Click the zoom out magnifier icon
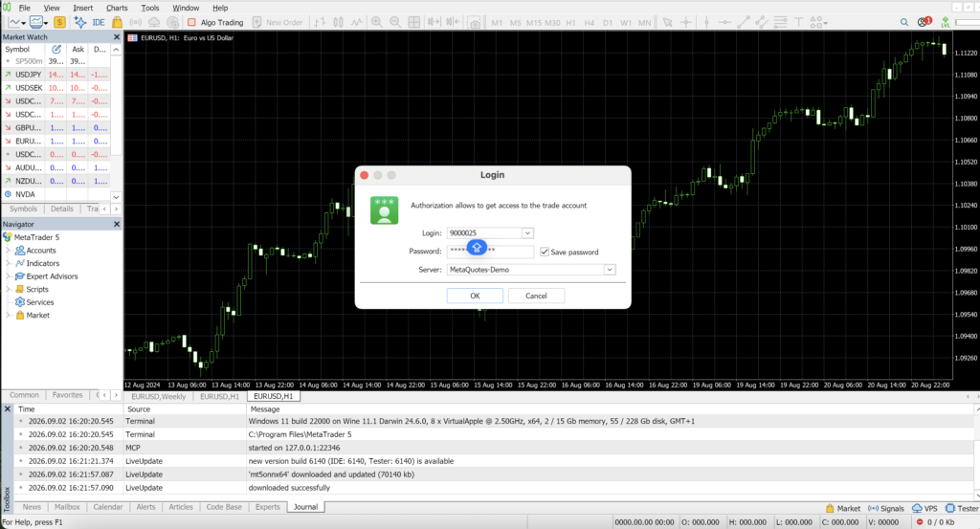This screenshot has width=980, height=529. (x=395, y=23)
